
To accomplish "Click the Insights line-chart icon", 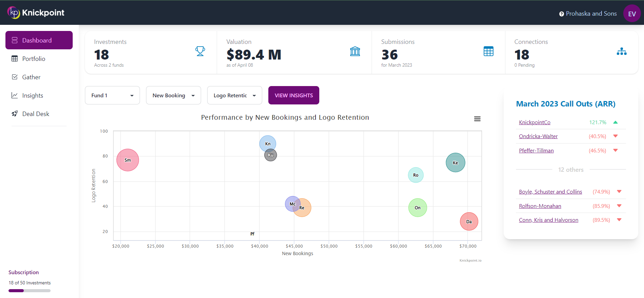I will tap(15, 95).
